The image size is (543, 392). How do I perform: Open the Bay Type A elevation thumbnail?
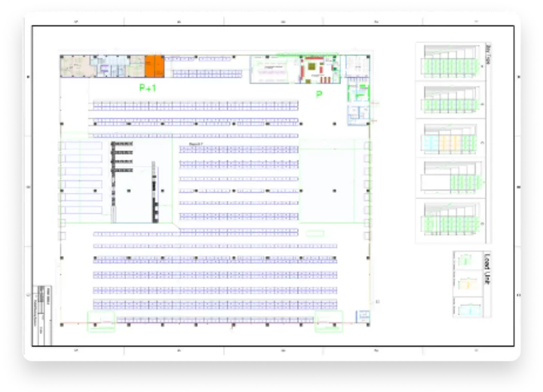pyautogui.click(x=449, y=62)
